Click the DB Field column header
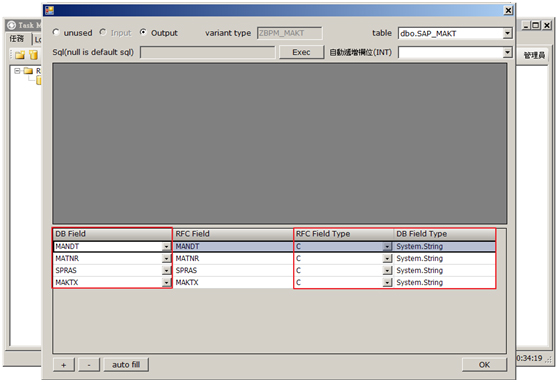 point(112,234)
